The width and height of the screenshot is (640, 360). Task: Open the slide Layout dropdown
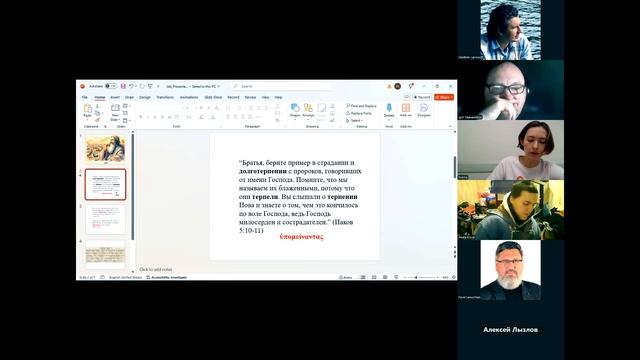point(127,106)
